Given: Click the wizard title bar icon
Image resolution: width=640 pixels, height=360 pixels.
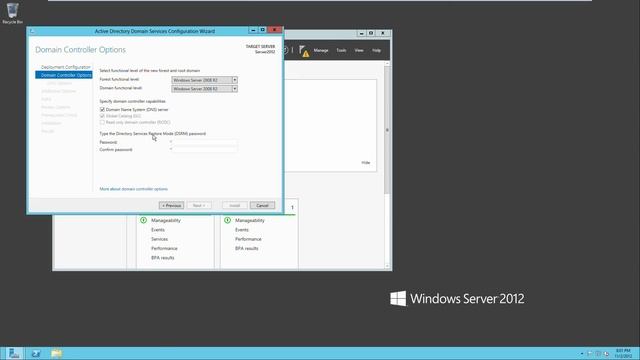Looking at the screenshot, I should click(32, 31).
